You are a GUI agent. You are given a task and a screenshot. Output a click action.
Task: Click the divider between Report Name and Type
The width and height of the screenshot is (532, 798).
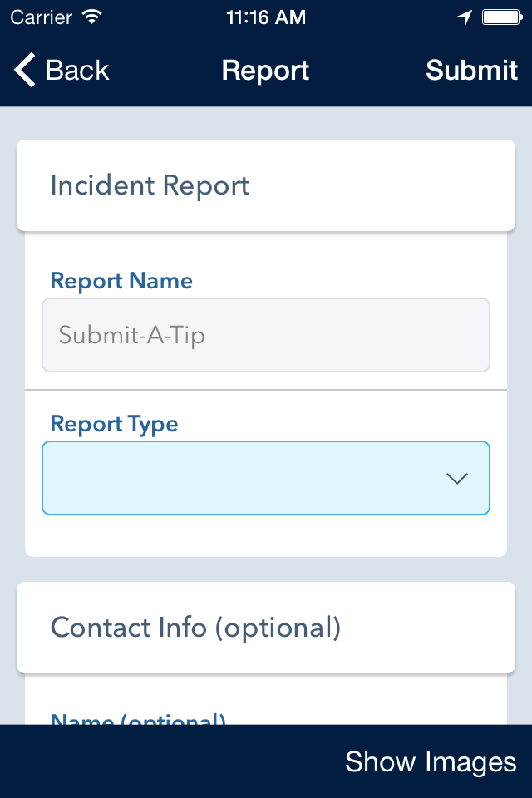click(x=266, y=390)
